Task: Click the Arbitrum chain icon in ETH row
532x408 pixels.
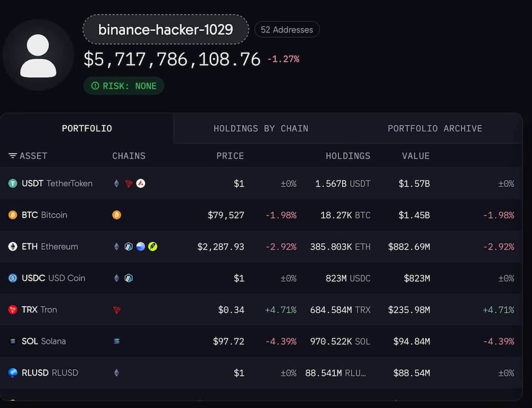Action: (x=129, y=247)
